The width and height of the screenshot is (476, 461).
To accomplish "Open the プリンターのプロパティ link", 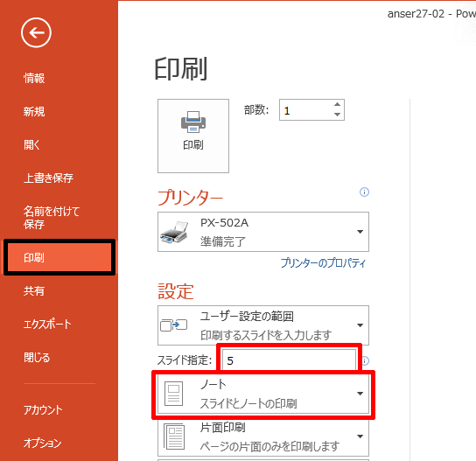I will point(323,262).
